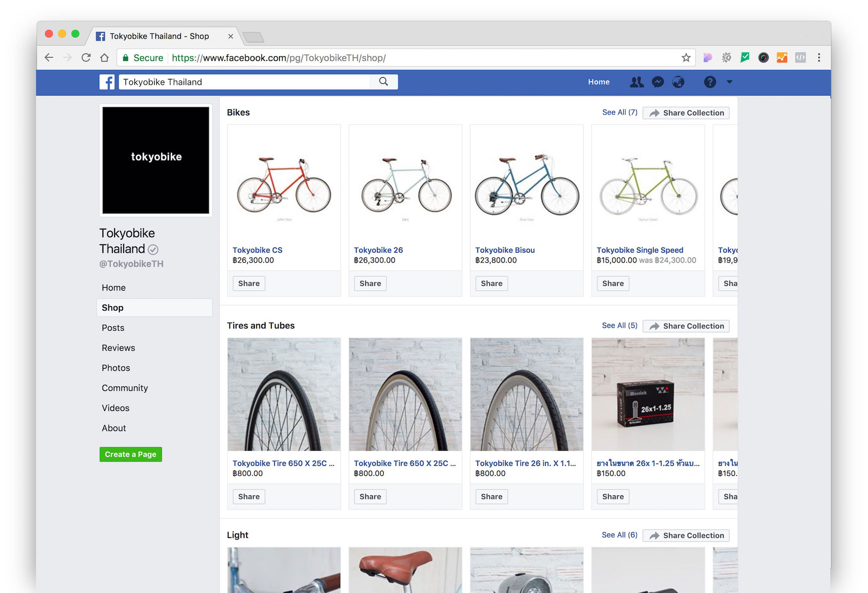
Task: Click the red Tokyobike CS bike image
Action: 284,185
